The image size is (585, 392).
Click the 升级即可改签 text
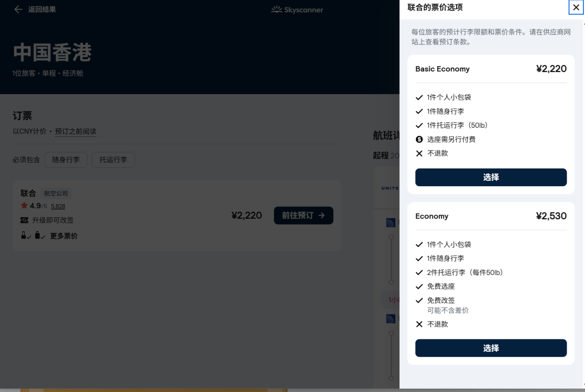[53, 220]
